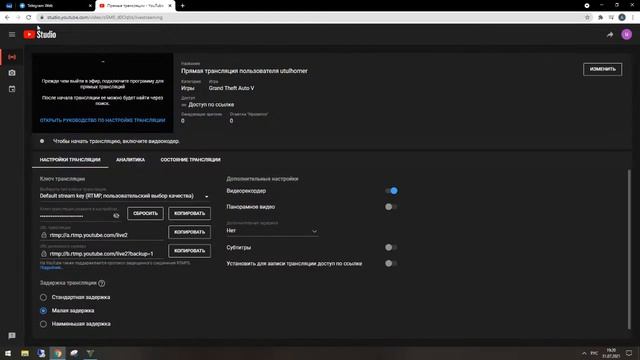640x360 pixels.
Task: Click the taskbar clock
Action: (x=611, y=353)
